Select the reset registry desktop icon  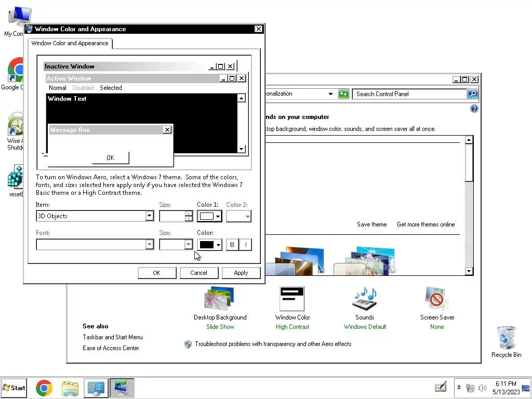[16, 181]
